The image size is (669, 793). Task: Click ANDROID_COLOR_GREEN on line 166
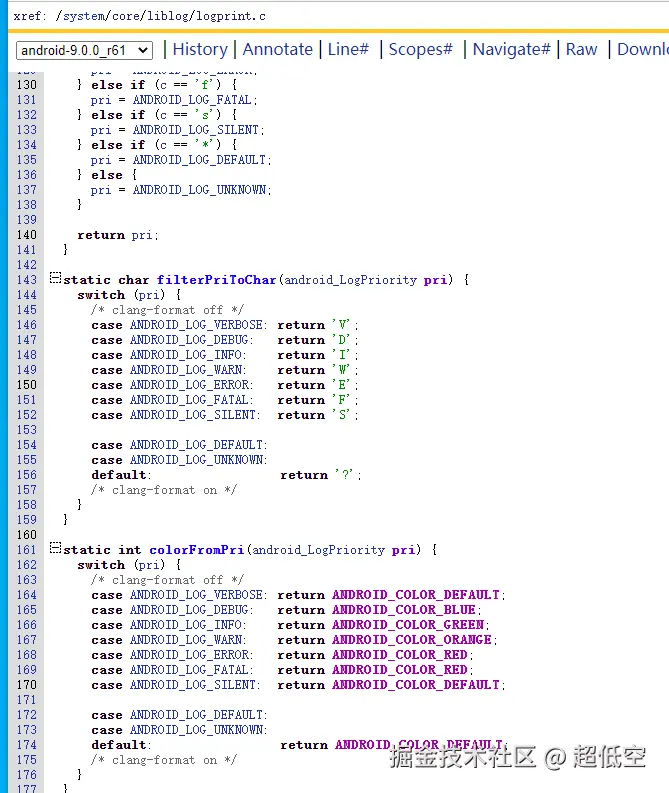pos(408,625)
